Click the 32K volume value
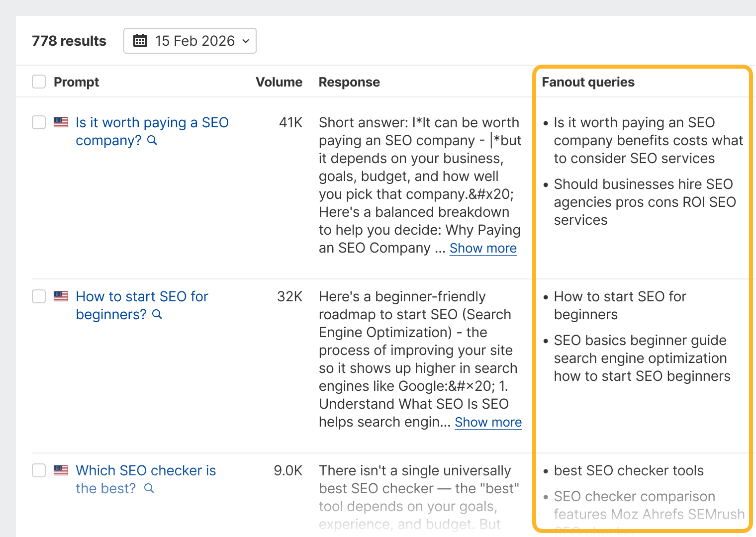This screenshot has height=537, width=756. 289,296
